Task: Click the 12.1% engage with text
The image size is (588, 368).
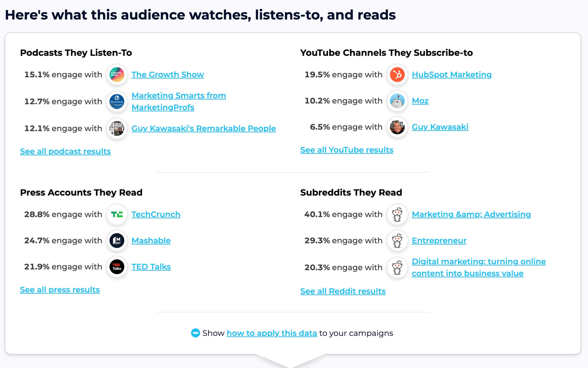Action: [63, 128]
